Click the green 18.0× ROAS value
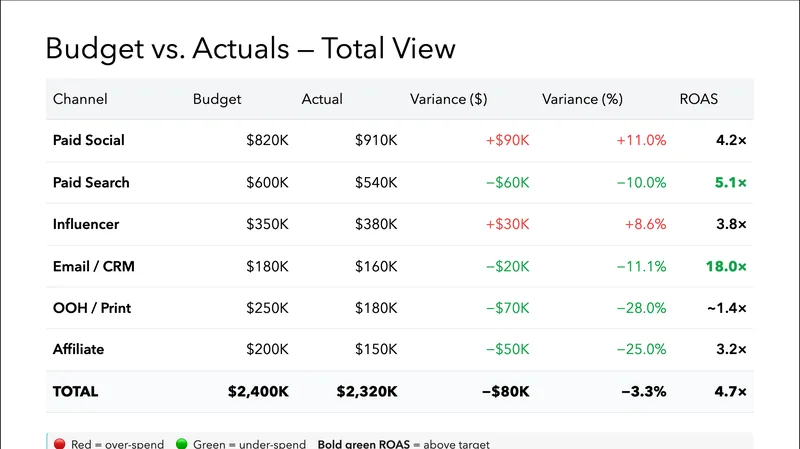The height and width of the screenshot is (449, 800). (723, 266)
